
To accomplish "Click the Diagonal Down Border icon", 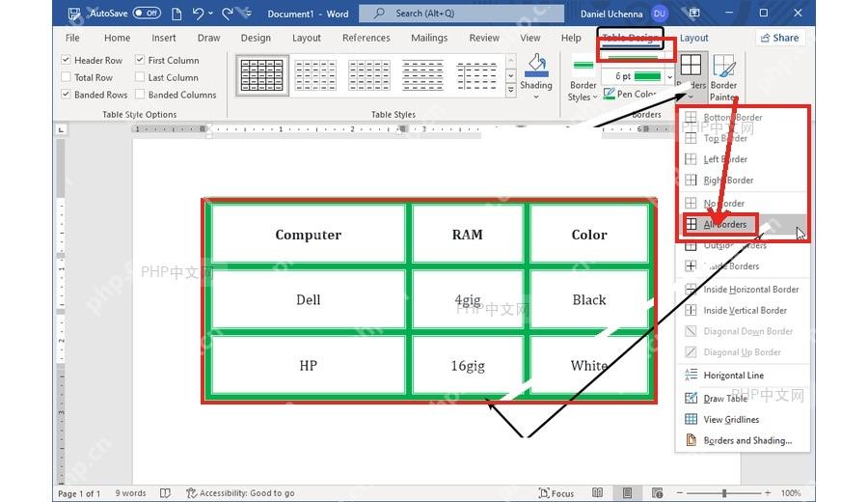I will click(x=691, y=331).
